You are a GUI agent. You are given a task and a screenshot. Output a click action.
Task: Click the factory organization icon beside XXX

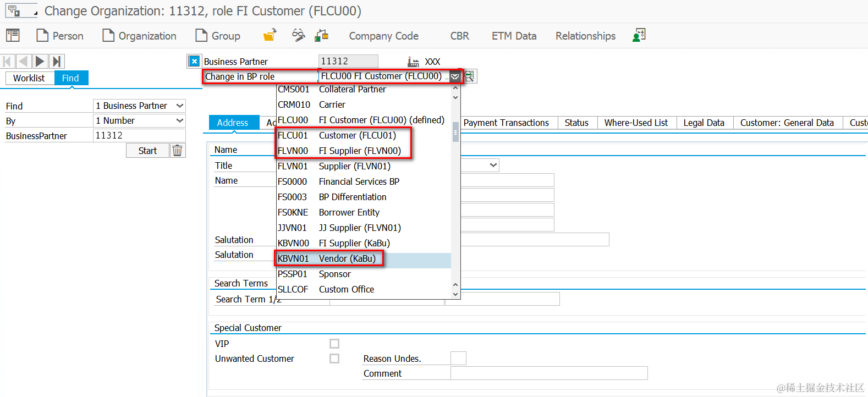(413, 62)
